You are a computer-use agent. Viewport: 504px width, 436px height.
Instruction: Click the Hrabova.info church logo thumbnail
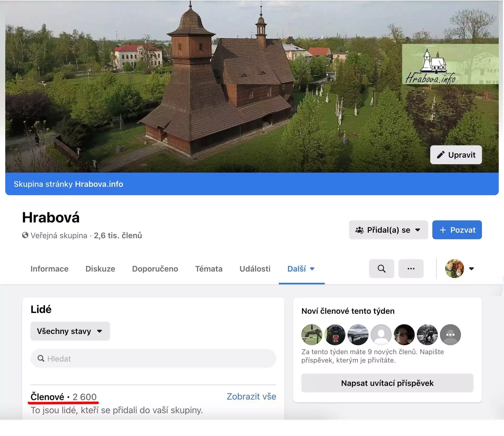[450, 64]
